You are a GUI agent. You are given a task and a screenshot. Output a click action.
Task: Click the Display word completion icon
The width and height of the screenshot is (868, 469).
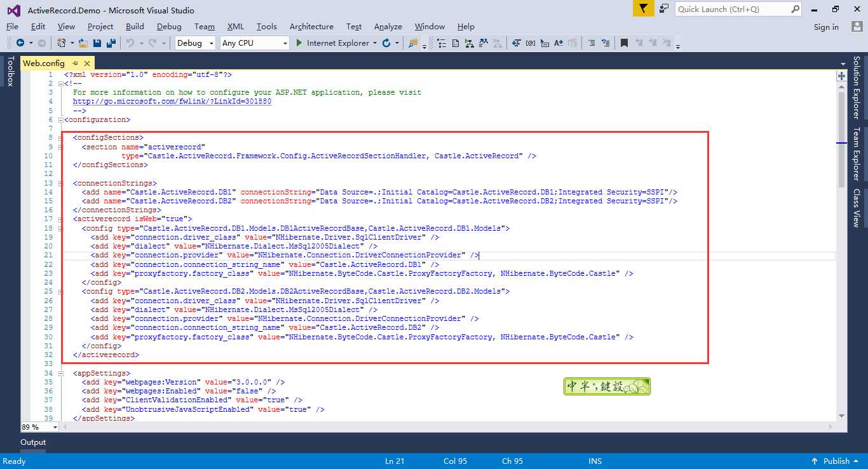559,43
